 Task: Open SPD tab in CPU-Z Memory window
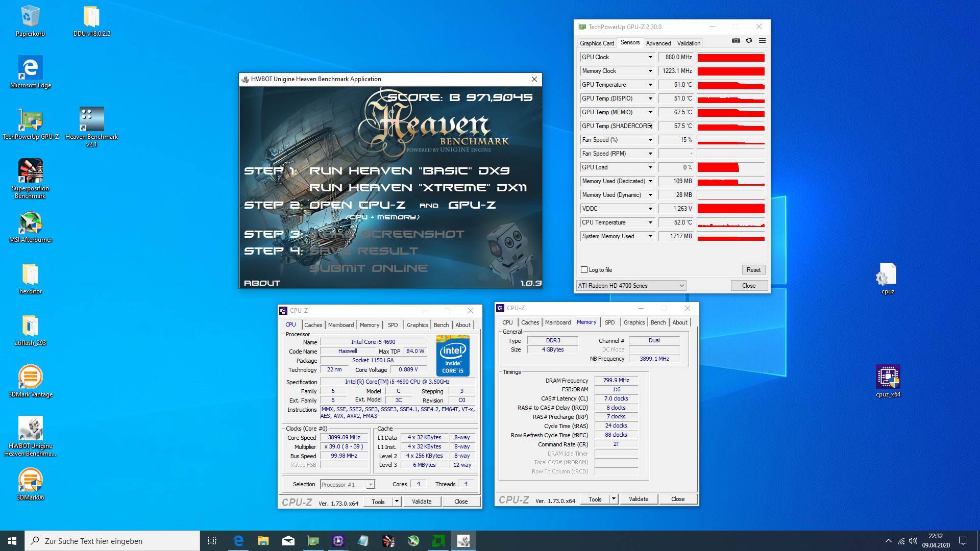point(609,322)
